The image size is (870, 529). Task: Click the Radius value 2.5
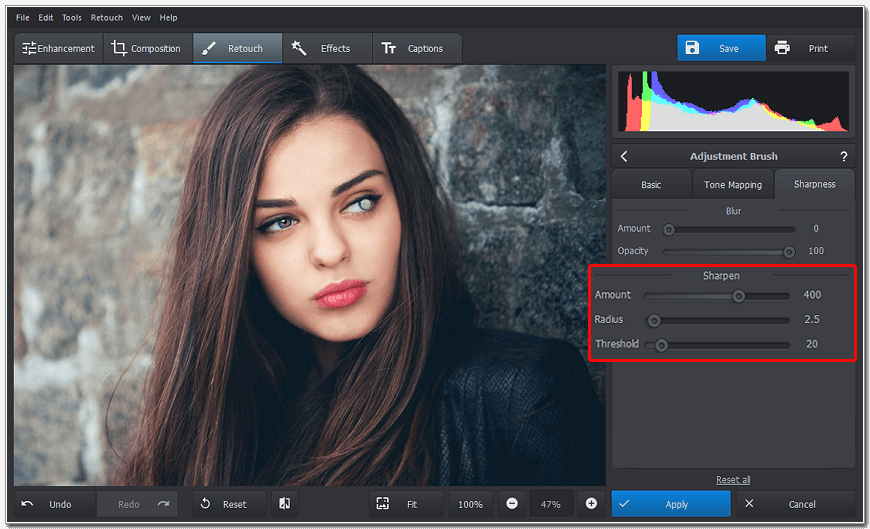click(x=812, y=319)
